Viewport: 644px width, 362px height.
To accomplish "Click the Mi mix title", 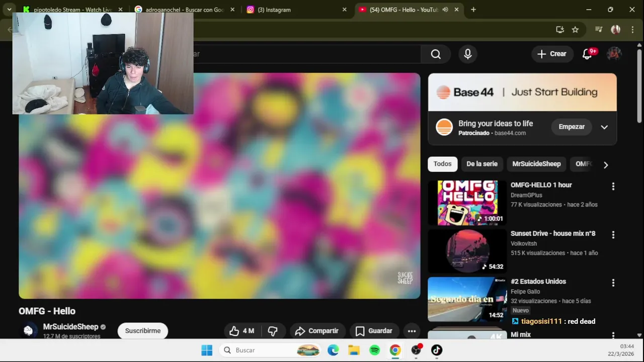I will (521, 335).
